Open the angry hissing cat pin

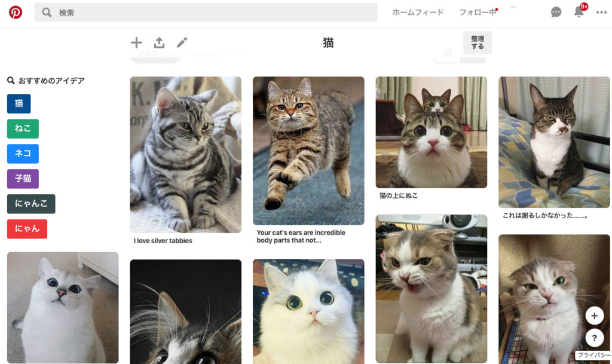(x=432, y=289)
